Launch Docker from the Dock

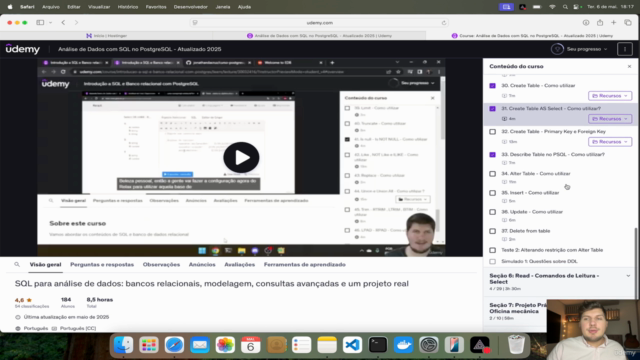[403, 345]
